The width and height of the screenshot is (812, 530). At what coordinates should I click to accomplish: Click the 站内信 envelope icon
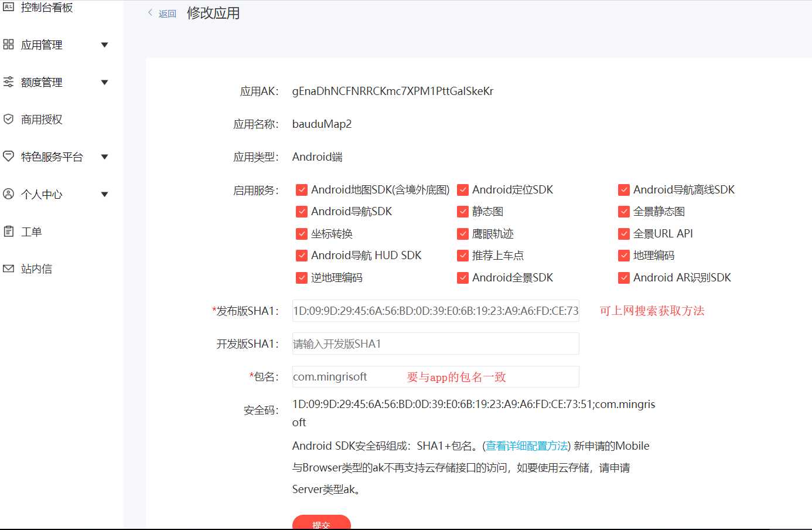[x=8, y=269]
